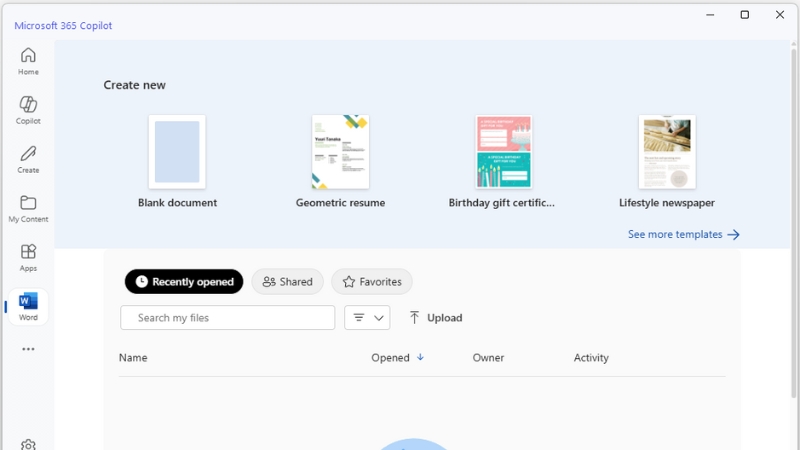The height and width of the screenshot is (450, 800).
Task: Close the Microsoft 365 Copilot window
Action: tap(780, 15)
